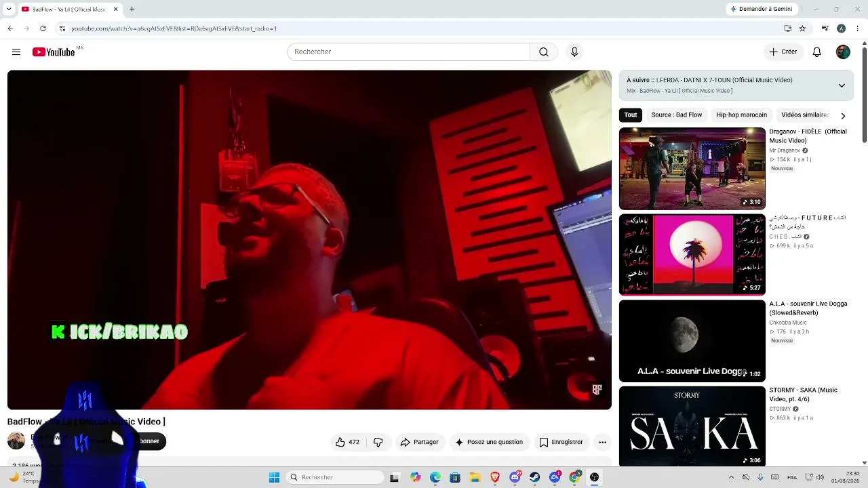Focus the browser address bar URL
This screenshot has height=488, width=868.
click(x=174, y=28)
